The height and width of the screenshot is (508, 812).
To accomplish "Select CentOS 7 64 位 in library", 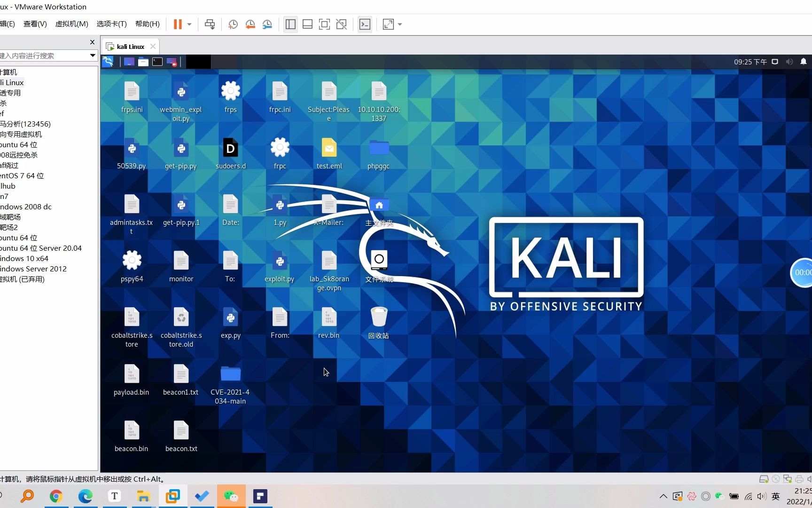I will pyautogui.click(x=22, y=175).
